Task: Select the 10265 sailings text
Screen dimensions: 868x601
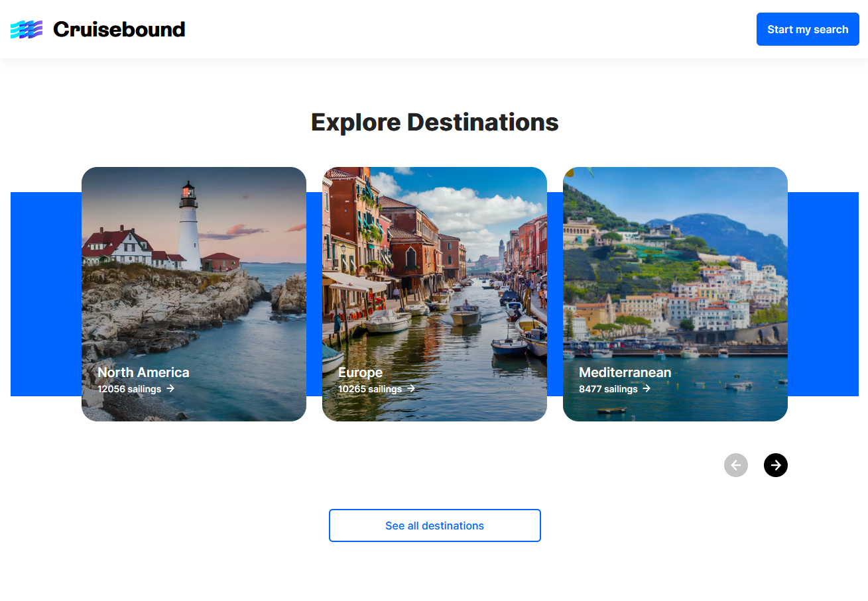Action: coord(370,389)
